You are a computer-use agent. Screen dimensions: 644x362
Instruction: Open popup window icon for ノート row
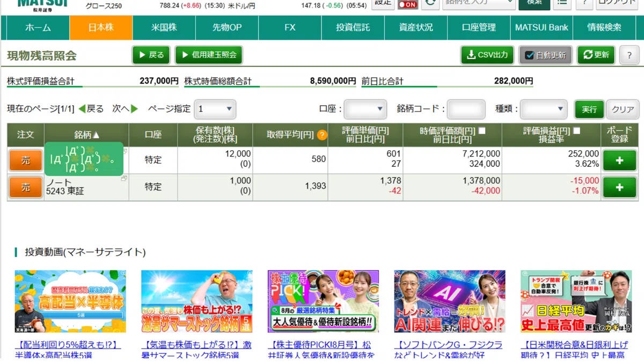[x=124, y=179]
